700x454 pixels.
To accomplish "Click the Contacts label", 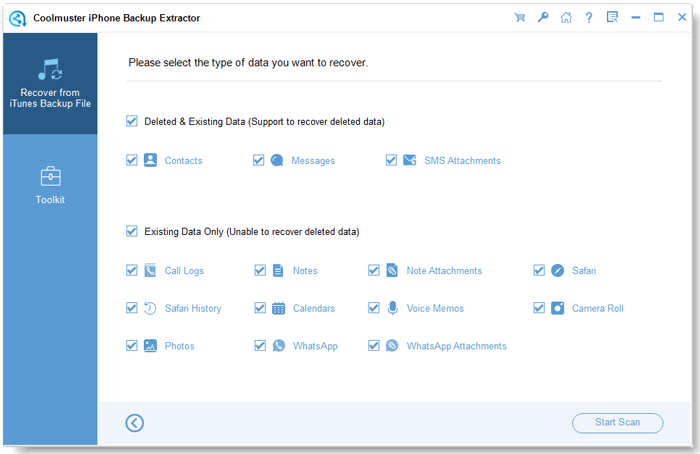I will point(183,161).
